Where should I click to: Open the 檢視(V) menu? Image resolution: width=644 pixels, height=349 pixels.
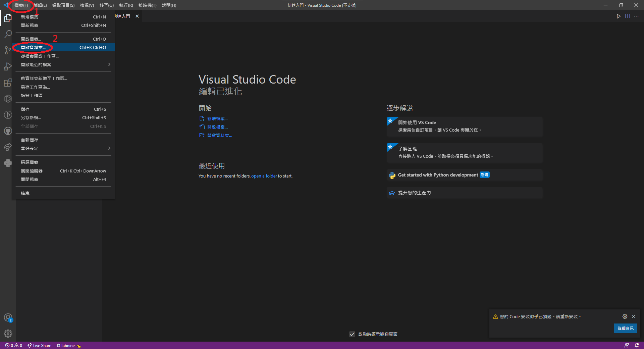[87, 5]
